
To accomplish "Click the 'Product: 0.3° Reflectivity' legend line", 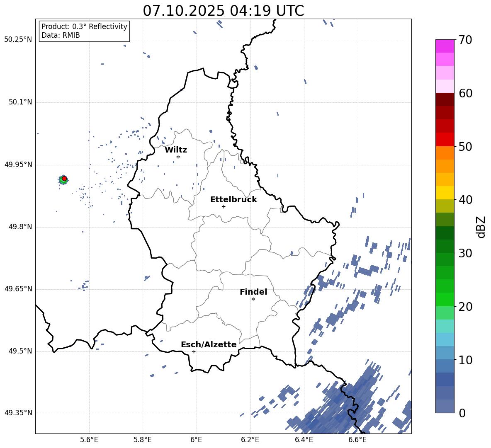I will coord(84,27).
